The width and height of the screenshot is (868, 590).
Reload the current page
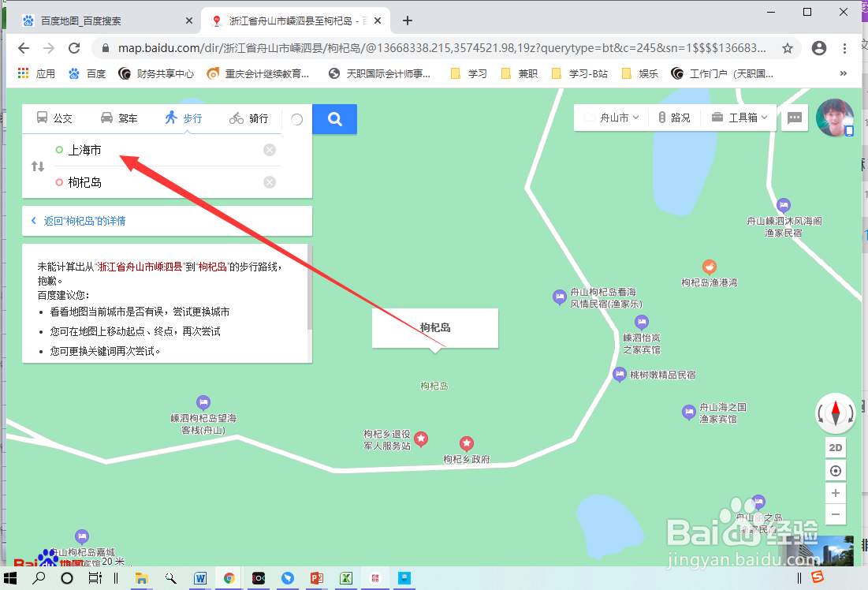click(x=74, y=48)
